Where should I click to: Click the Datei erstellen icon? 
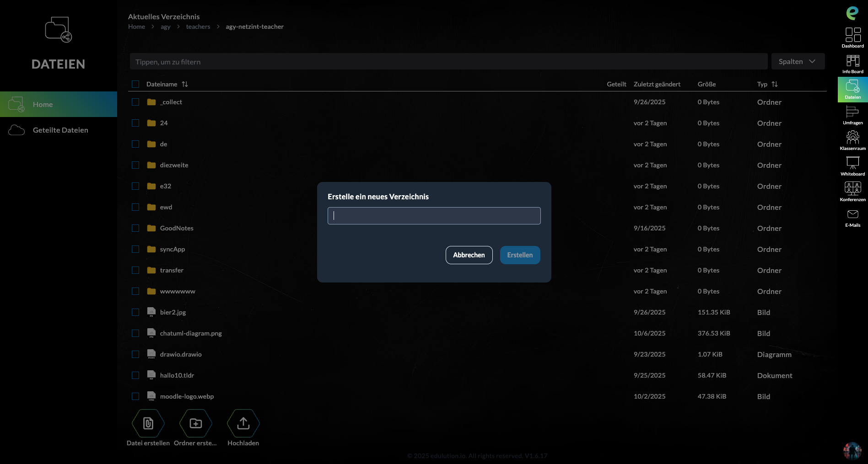pyautogui.click(x=148, y=424)
